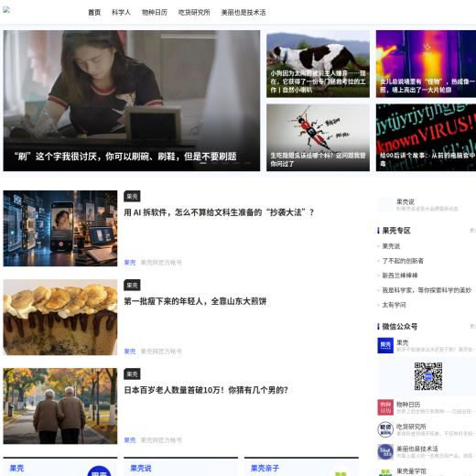This screenshot has height=476, width=476.
Task: Click the 果壳 WeChat QR code image
Action: pyautogui.click(x=428, y=376)
